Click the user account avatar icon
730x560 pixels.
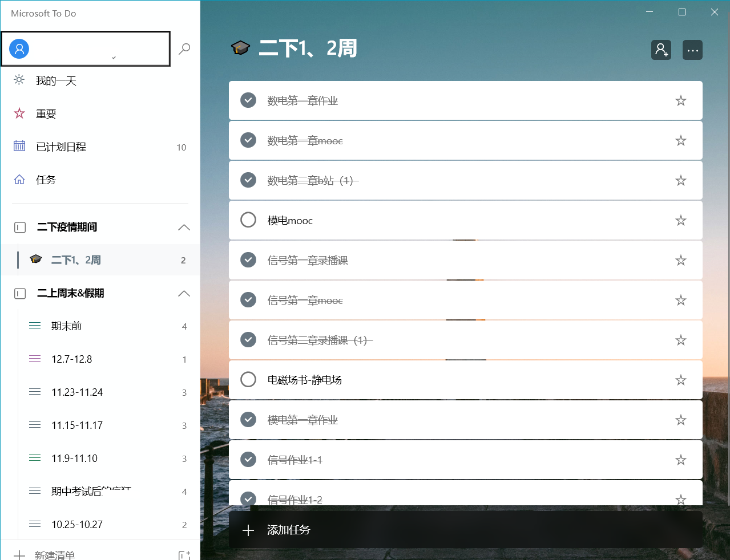point(19,48)
